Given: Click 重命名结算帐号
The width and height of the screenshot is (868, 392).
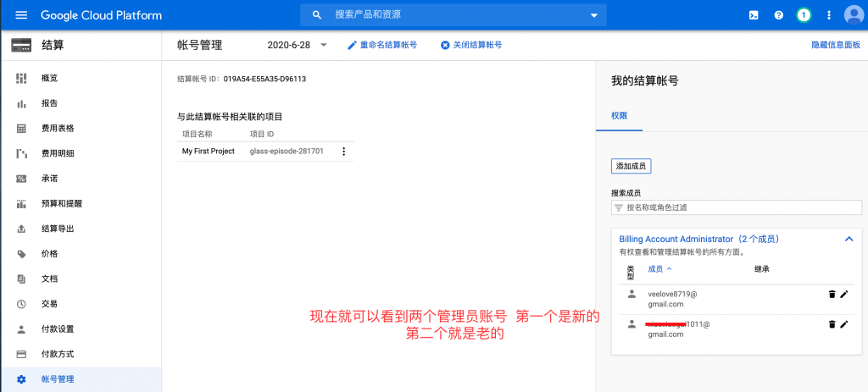Looking at the screenshot, I should [382, 46].
